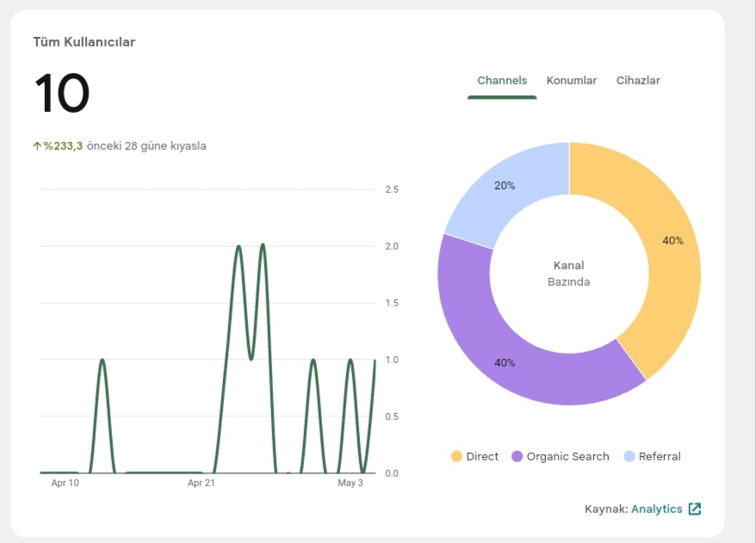Click the Apr 10 axis date label

(x=65, y=483)
